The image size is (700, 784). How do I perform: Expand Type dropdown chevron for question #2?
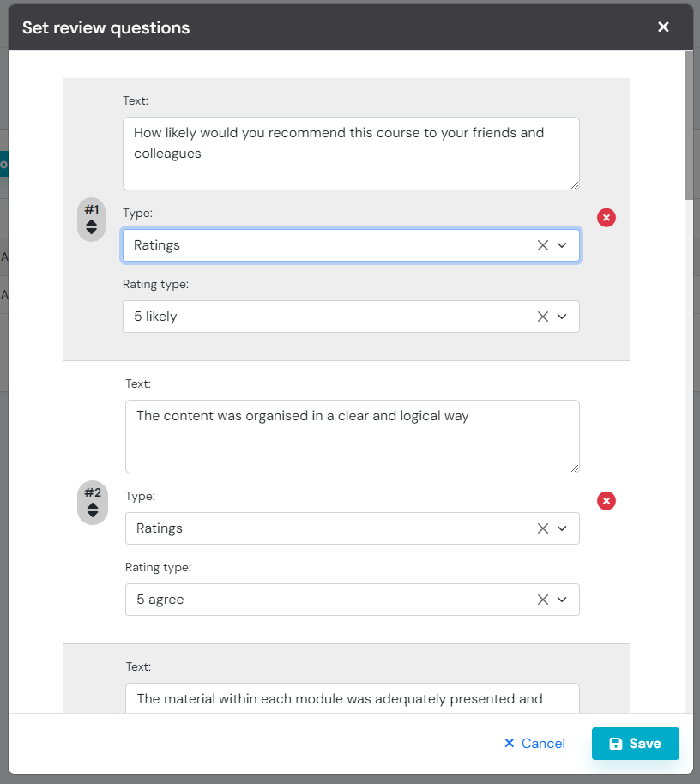[x=562, y=528]
